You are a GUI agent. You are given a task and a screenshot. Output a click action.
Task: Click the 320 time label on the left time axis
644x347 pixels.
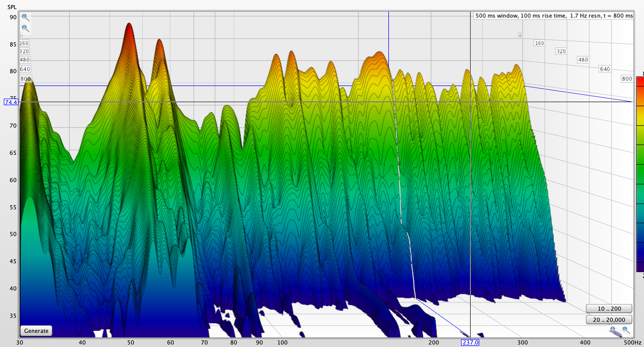[x=24, y=51]
